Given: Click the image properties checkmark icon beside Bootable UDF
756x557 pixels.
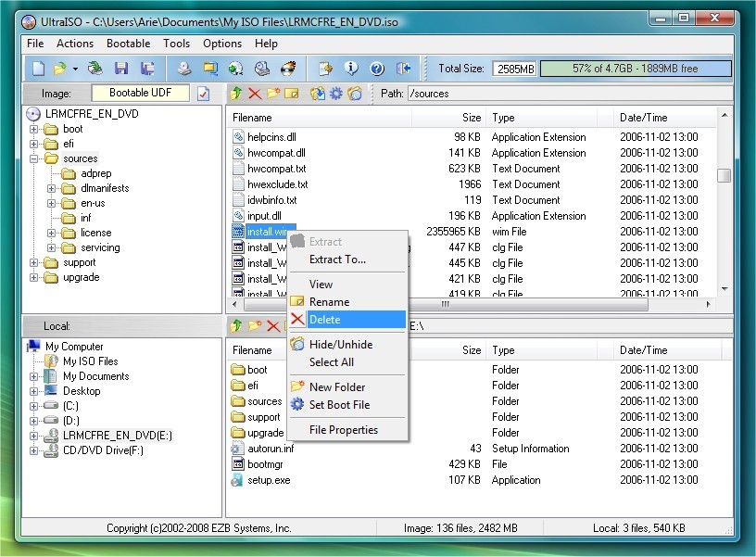Looking at the screenshot, I should pos(204,94).
